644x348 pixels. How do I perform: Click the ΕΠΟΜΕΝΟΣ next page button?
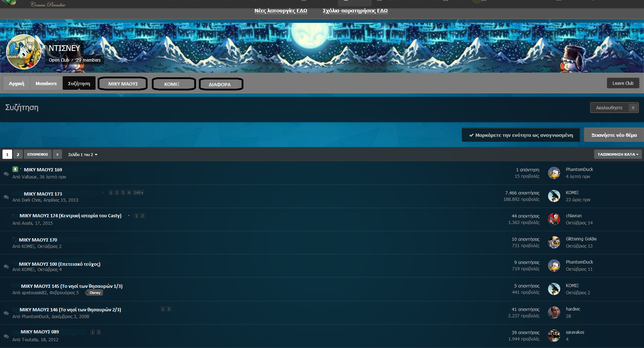[38, 154]
